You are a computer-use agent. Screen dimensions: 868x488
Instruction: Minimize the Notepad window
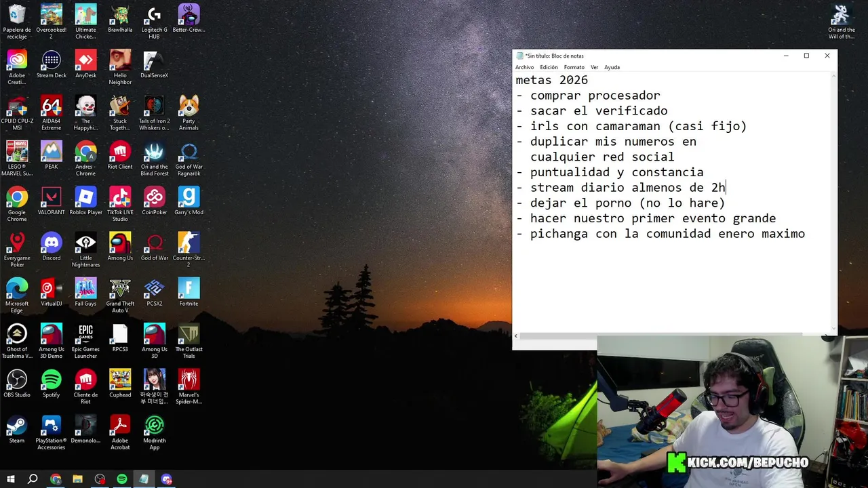coord(786,56)
